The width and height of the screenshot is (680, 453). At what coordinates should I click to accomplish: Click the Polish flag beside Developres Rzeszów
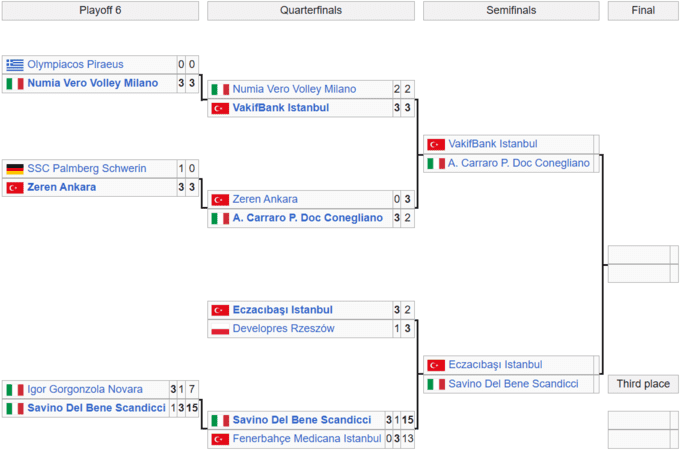pos(220,329)
